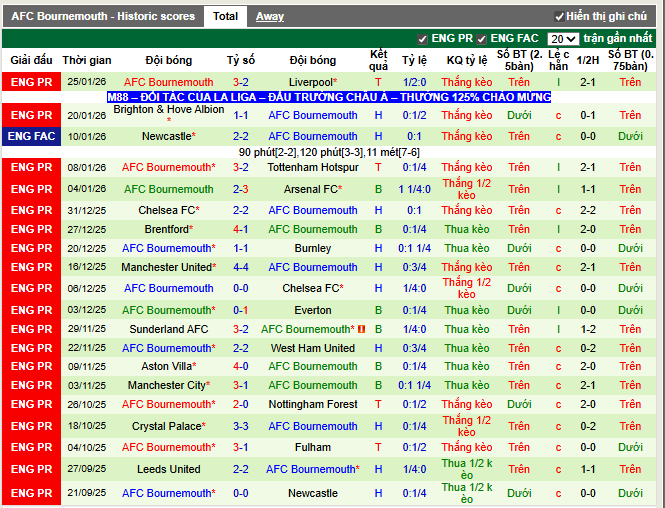
Task: Click Nottingham Forest team name
Action: (x=313, y=404)
